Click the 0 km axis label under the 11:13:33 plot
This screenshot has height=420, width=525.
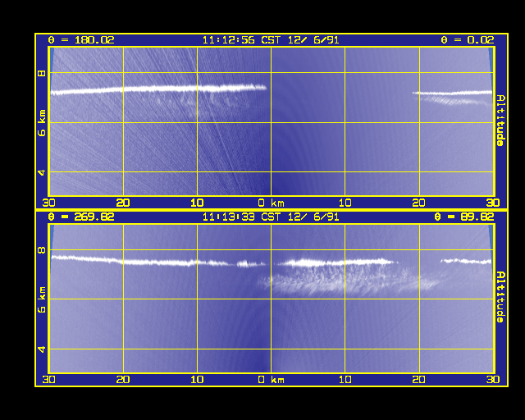click(271, 380)
